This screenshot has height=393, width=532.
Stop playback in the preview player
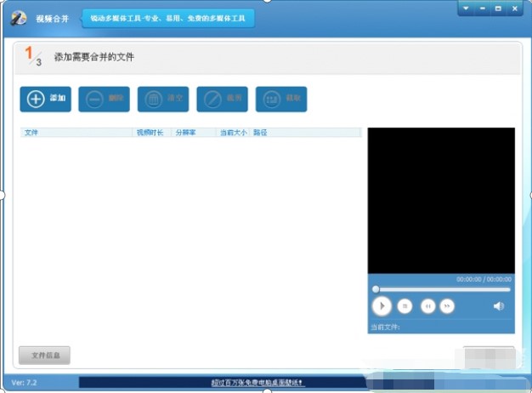coord(405,306)
